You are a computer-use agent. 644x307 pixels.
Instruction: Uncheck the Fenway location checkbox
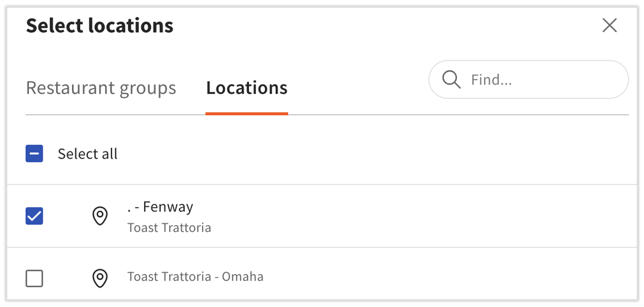point(34,216)
